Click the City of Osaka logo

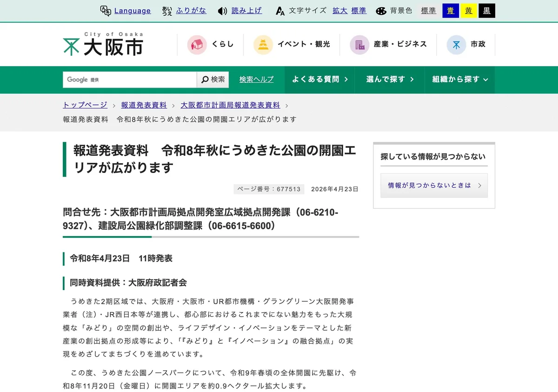coord(103,44)
